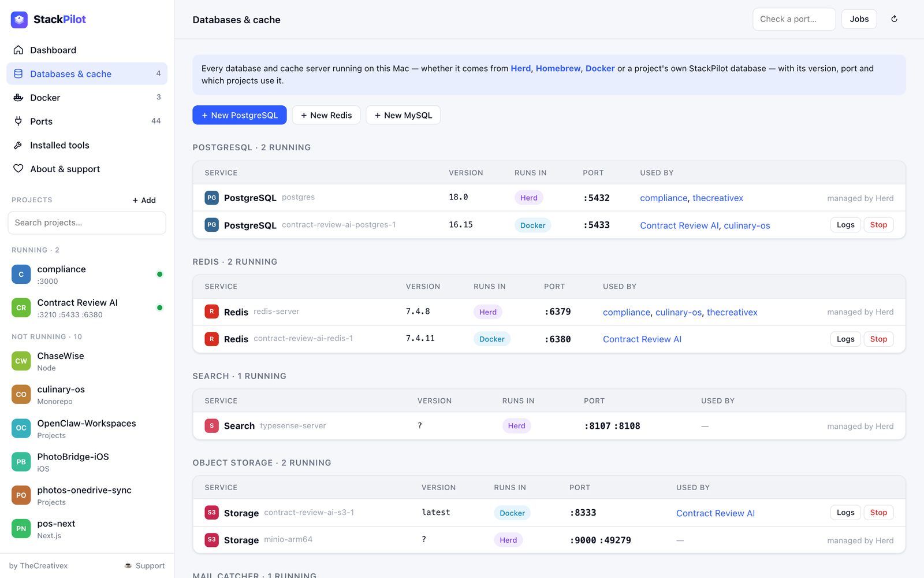Click the Herd badge in postgres row
Image resolution: width=924 pixels, height=578 pixels.
pyautogui.click(x=528, y=198)
